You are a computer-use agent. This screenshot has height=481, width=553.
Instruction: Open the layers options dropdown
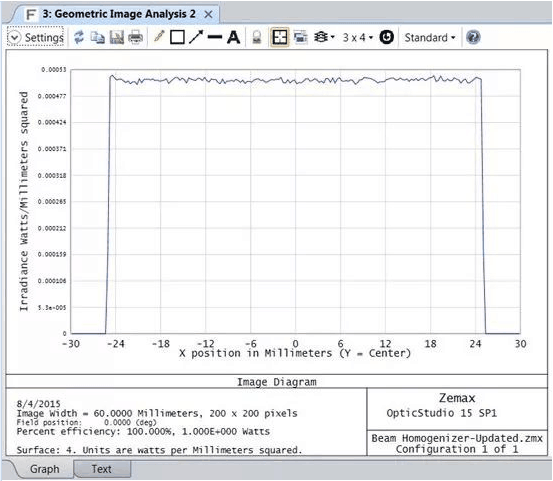click(x=324, y=37)
